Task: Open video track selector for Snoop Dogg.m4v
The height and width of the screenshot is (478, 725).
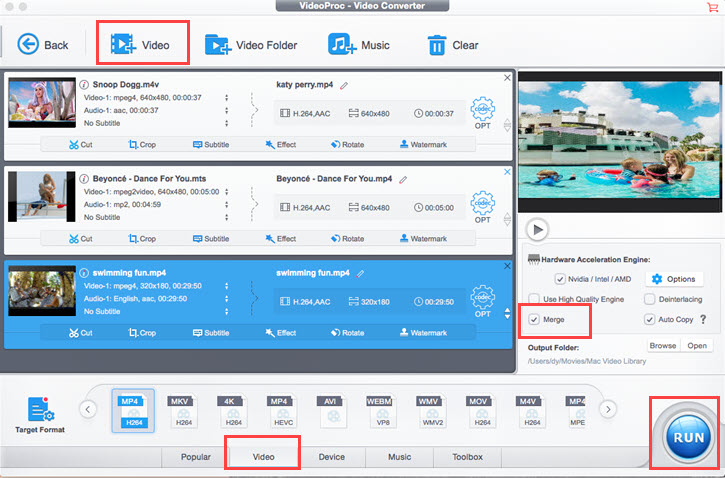Action: tap(227, 98)
